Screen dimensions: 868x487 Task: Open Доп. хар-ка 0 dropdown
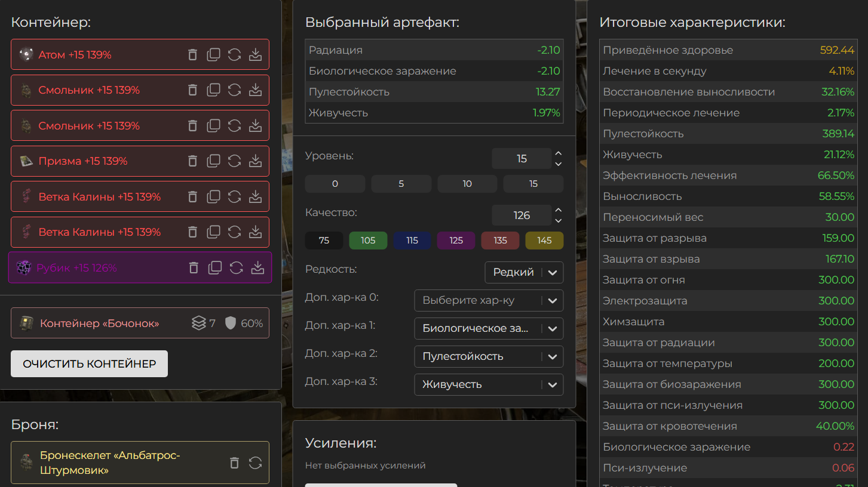(489, 300)
